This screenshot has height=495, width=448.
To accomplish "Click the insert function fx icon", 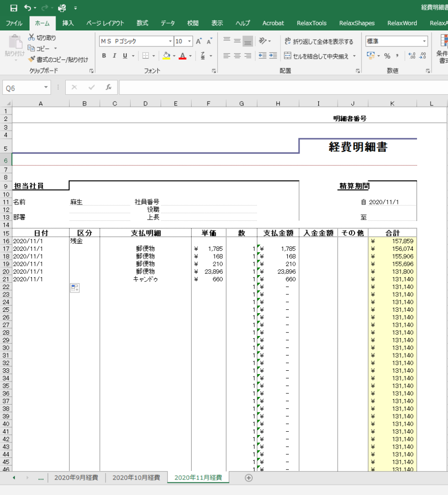I will coord(109,87).
